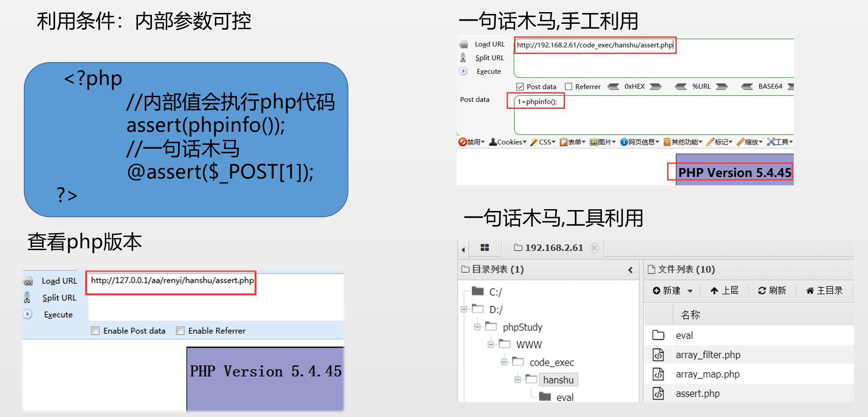This screenshot has height=417, width=868.
Task: Collapse the code_exec tree node
Action: click(504, 362)
